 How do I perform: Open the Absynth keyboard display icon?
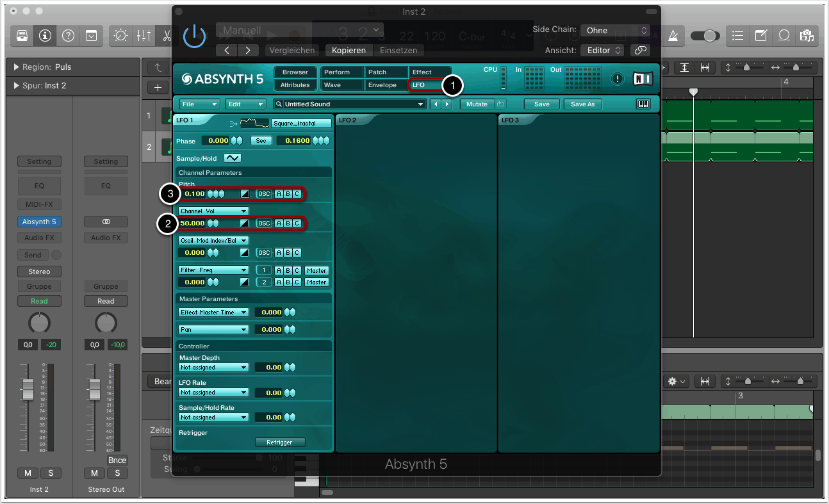[643, 104]
